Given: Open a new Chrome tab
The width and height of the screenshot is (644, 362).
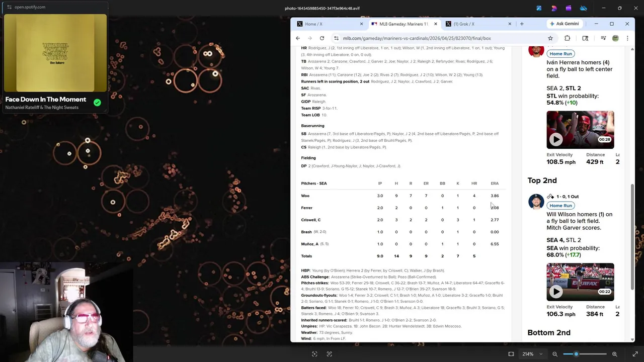Looking at the screenshot, I should 522,24.
